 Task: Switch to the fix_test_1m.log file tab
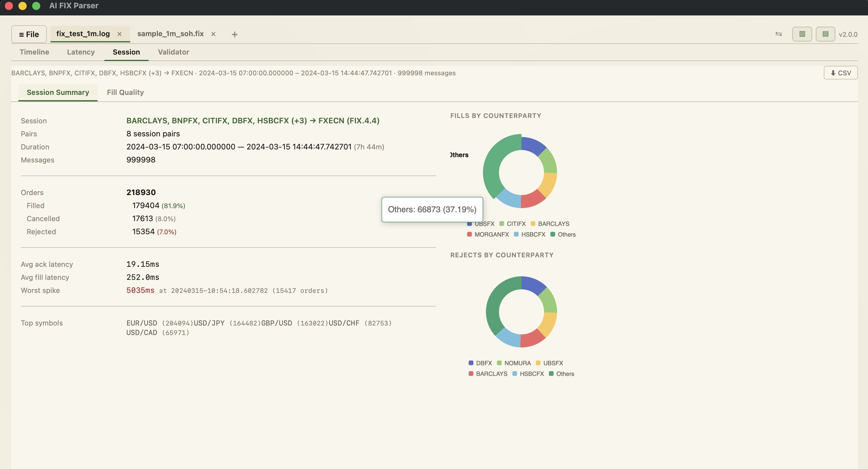[83, 34]
